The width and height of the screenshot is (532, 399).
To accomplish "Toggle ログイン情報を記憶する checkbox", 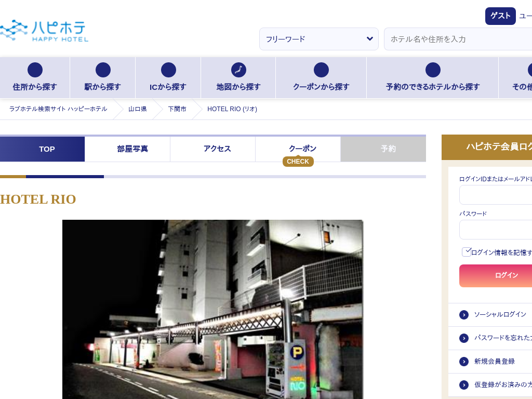I will click(x=467, y=252).
